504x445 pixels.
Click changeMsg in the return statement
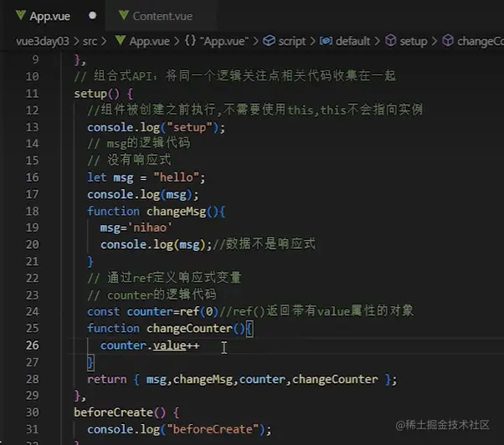pyautogui.click(x=203, y=379)
